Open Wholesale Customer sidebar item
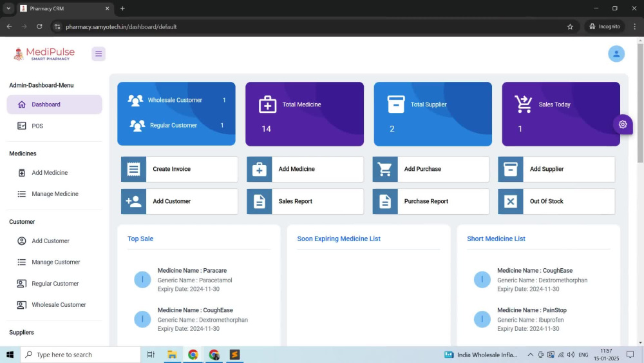 (x=54, y=304)
